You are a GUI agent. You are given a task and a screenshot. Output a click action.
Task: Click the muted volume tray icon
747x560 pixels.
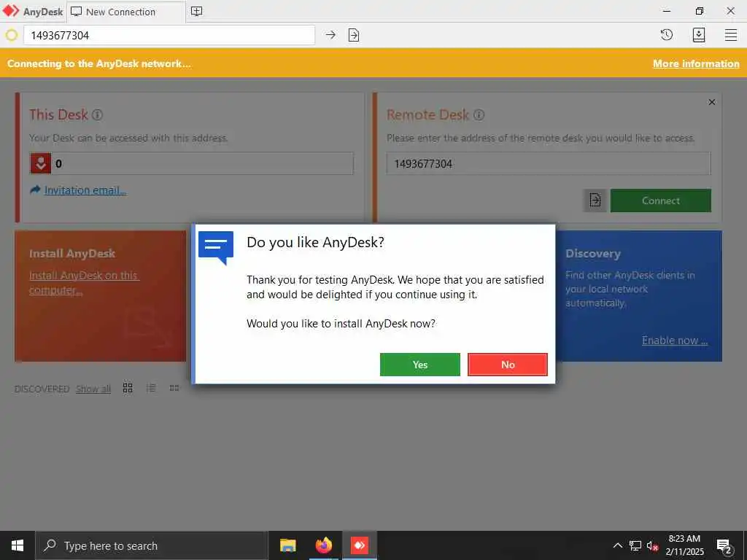click(x=653, y=545)
